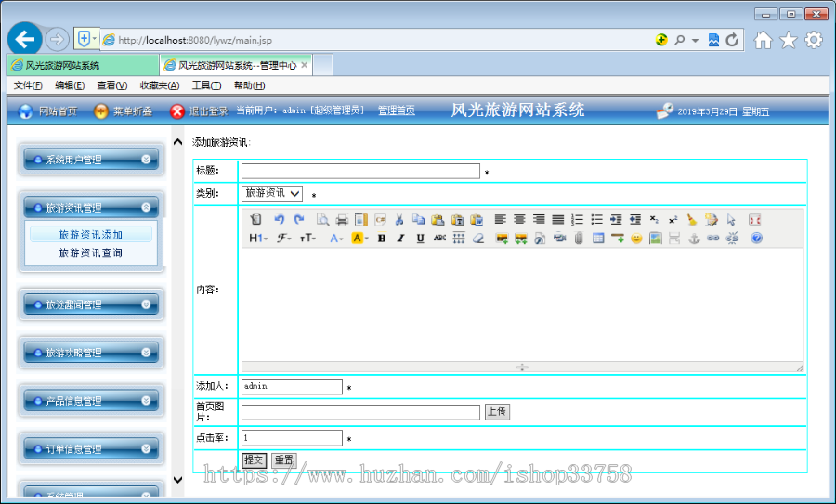Open the 管理首页 link
Viewport: 836px width, 504px height.
tap(397, 110)
